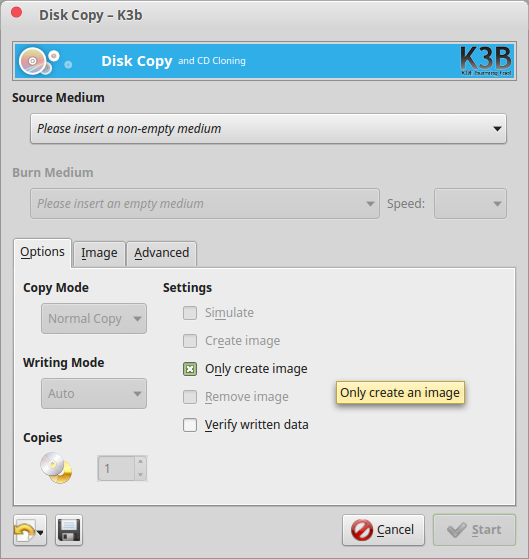Click the copies number input field

[x=116, y=468]
